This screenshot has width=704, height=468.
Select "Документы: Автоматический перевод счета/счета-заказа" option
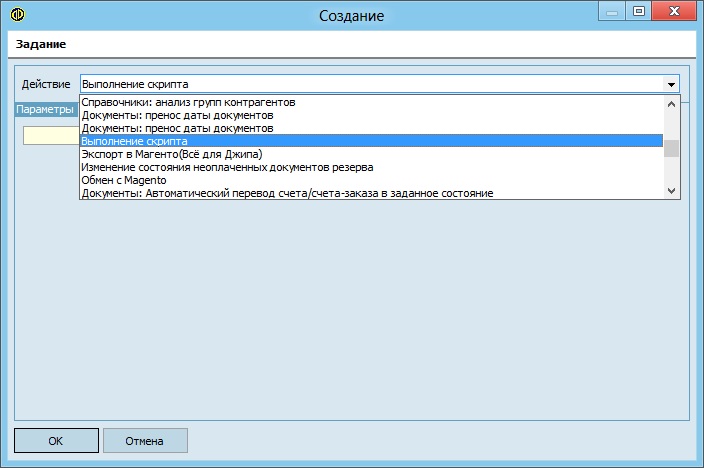(x=371, y=193)
